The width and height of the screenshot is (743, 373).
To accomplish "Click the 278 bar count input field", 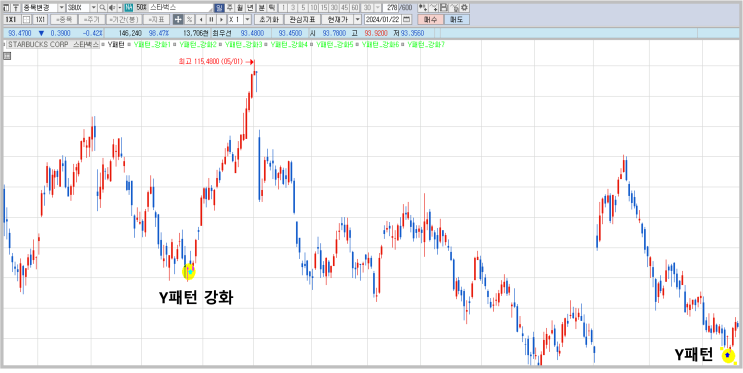I will (x=391, y=8).
